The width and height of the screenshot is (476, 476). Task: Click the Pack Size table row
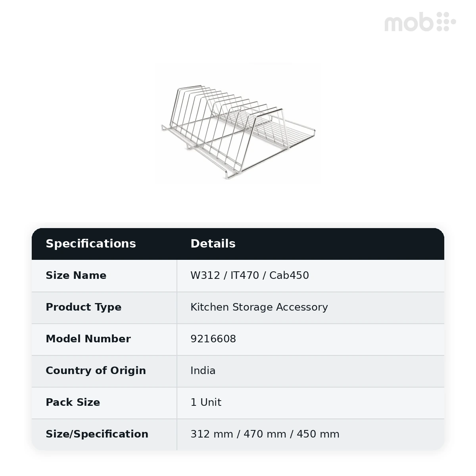coord(238,403)
